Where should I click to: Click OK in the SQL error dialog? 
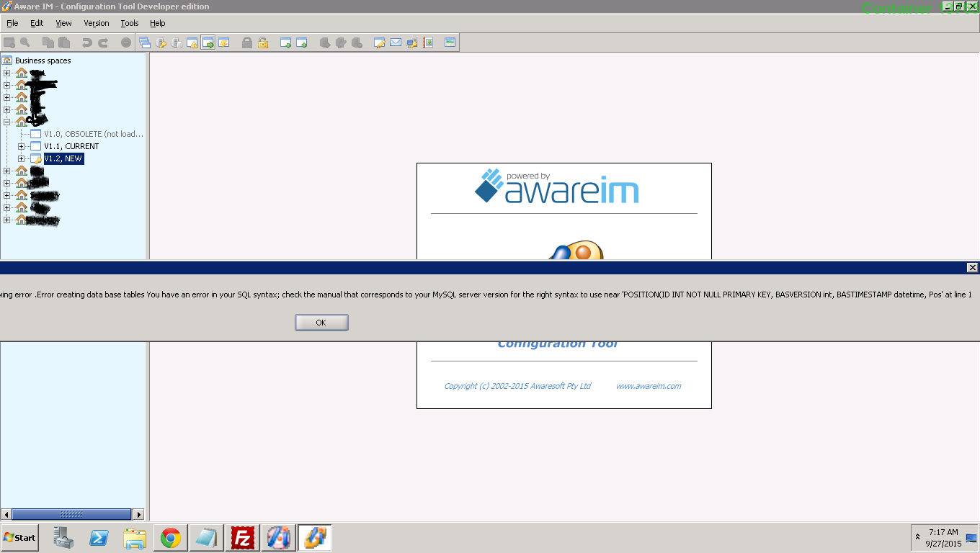pos(321,323)
